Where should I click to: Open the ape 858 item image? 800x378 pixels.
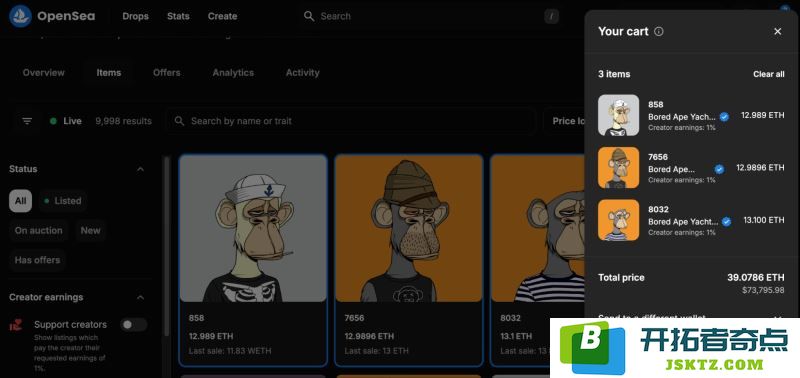coord(253,229)
